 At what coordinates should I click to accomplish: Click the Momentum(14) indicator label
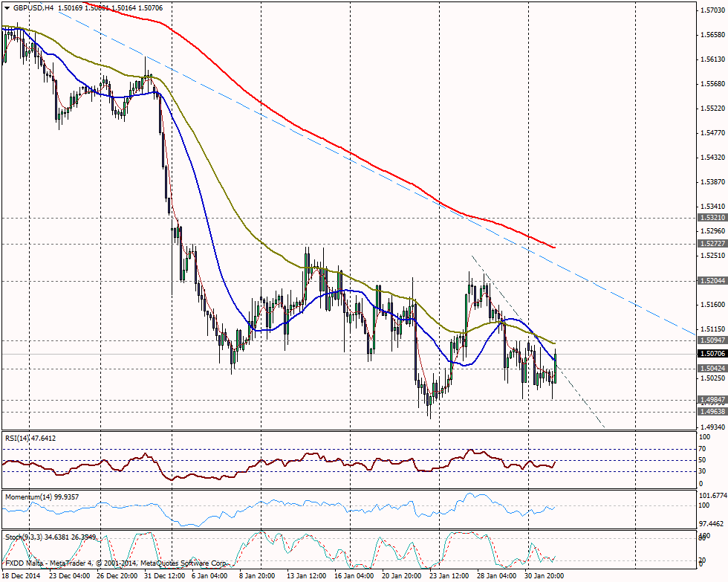41,496
